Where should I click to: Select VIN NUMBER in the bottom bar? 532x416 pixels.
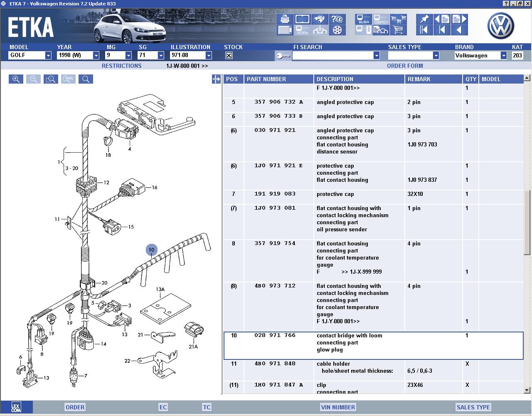[x=338, y=407]
